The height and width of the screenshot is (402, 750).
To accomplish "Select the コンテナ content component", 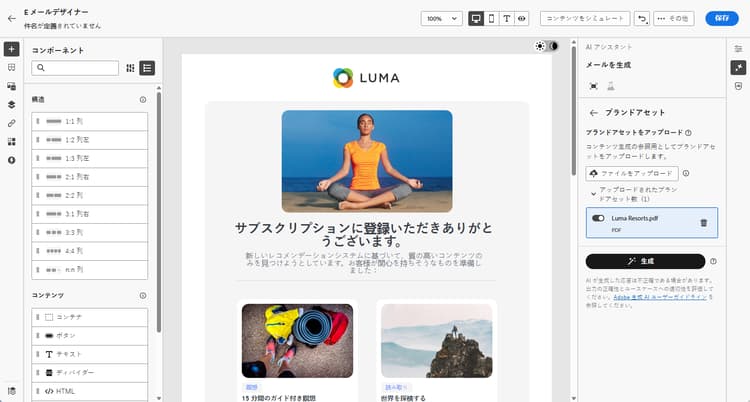I will [x=89, y=317].
